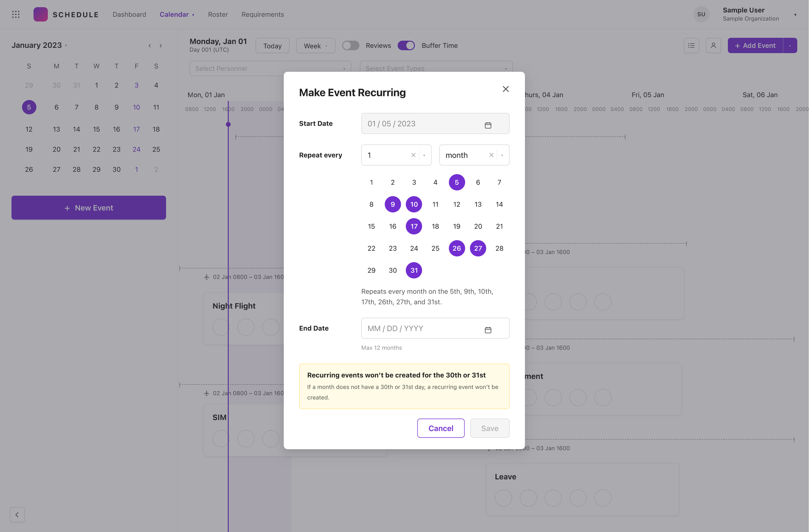
Task: Open the End Date calendar picker icon
Action: (488, 330)
